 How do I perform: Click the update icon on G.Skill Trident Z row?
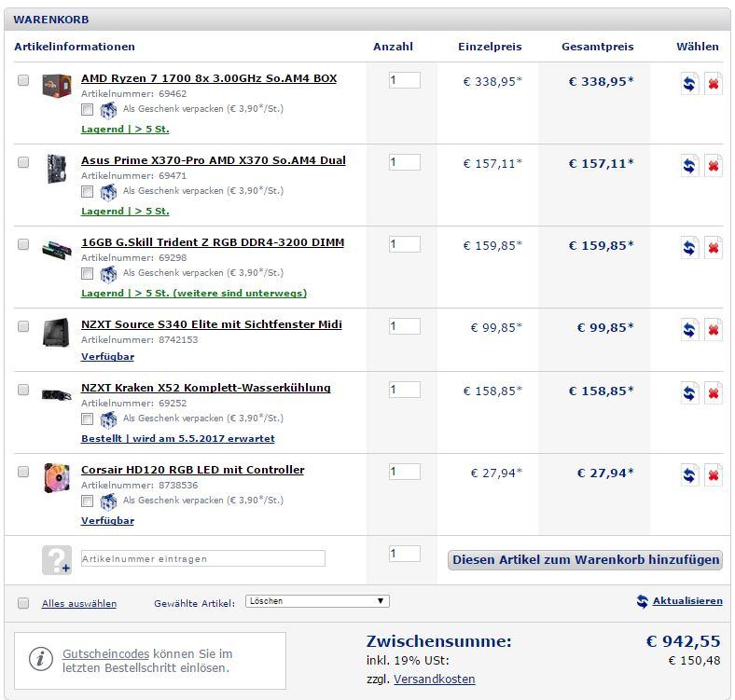689,248
